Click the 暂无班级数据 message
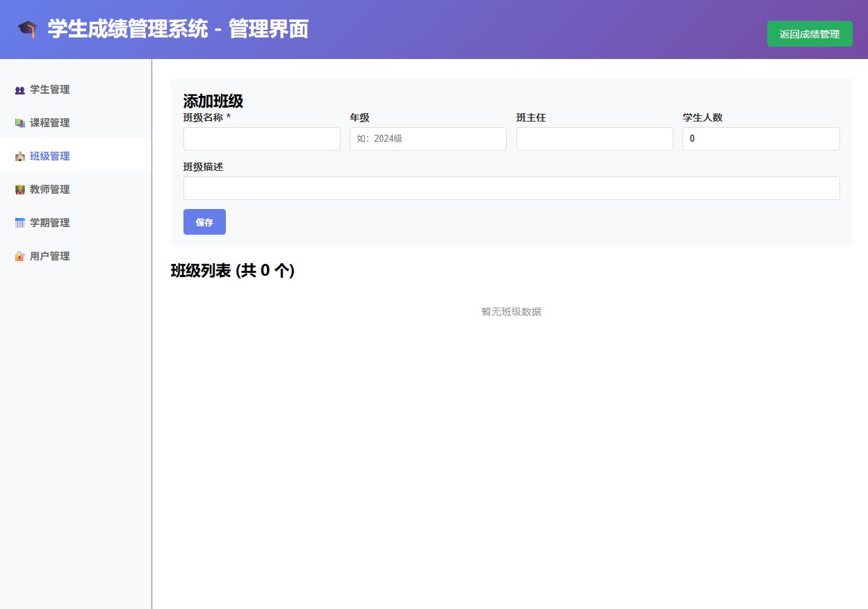 (511, 312)
